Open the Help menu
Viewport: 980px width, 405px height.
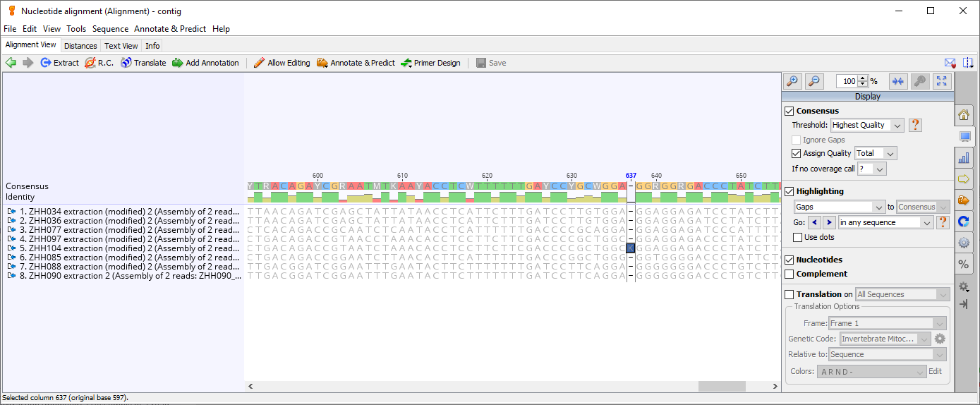(x=221, y=29)
